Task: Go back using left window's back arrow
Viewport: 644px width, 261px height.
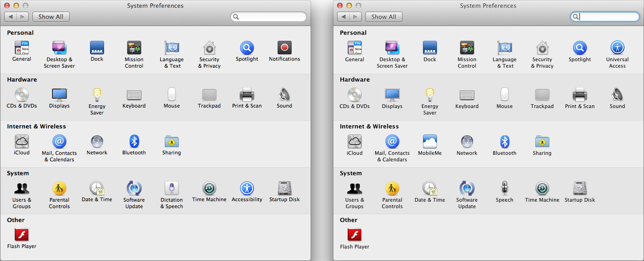Action: 11,17
